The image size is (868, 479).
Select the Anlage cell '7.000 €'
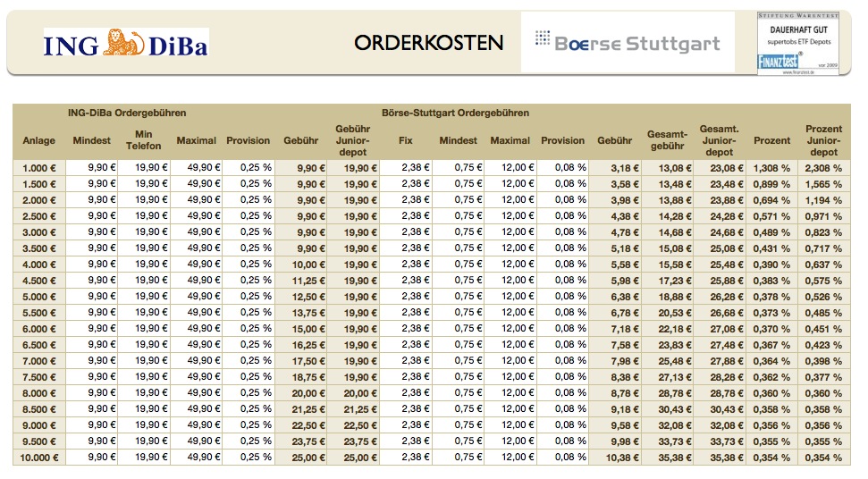(x=39, y=361)
